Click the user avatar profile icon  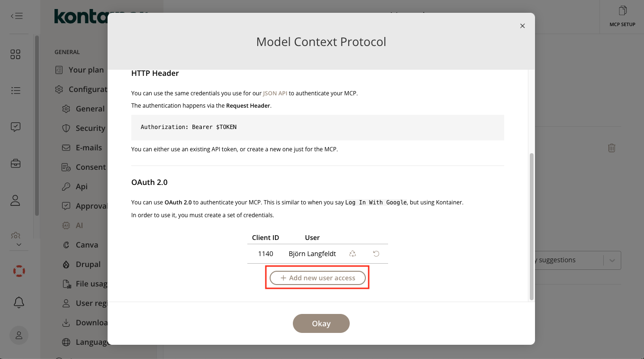point(19,335)
